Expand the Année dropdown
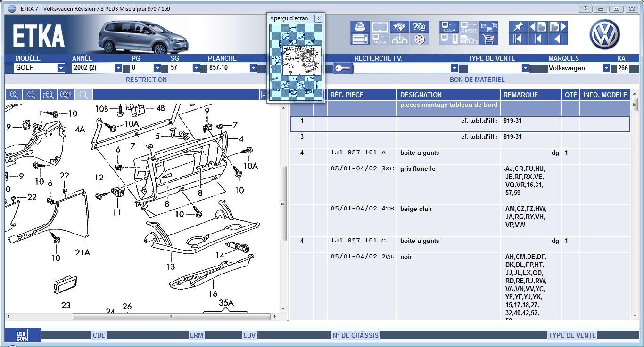Image resolution: width=644 pixels, height=347 pixels. click(118, 68)
